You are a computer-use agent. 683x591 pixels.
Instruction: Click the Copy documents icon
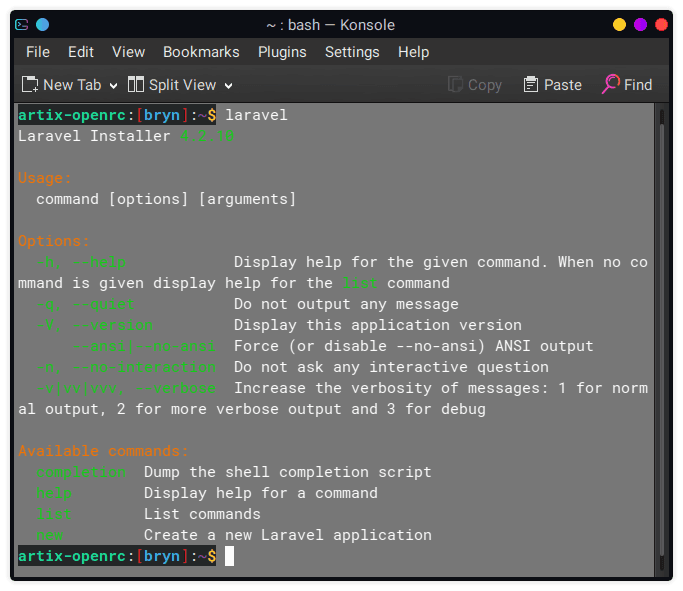tap(455, 84)
